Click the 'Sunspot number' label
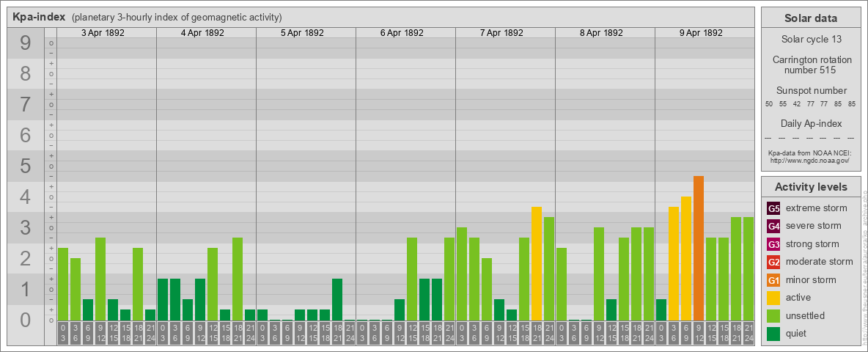 812,91
